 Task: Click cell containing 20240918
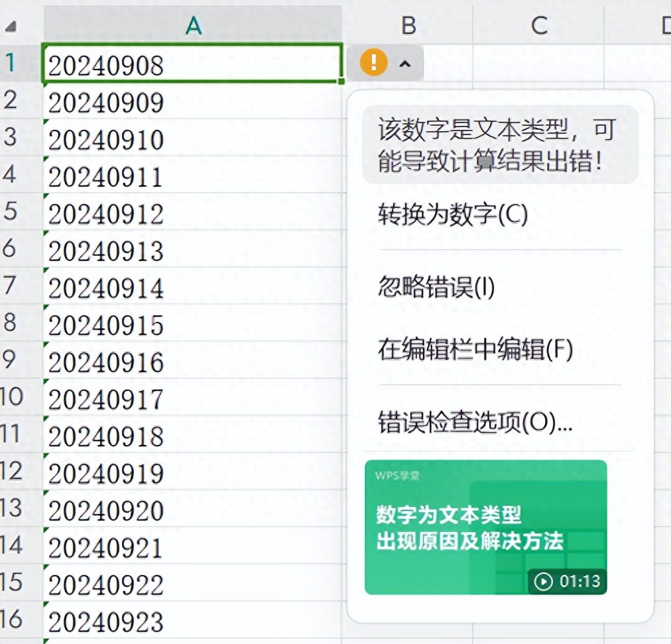click(192, 434)
